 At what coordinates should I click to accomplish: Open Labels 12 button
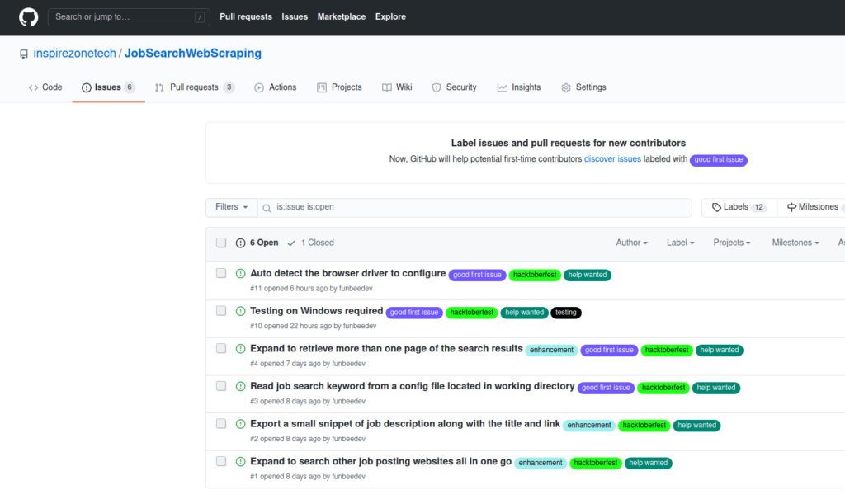(739, 207)
